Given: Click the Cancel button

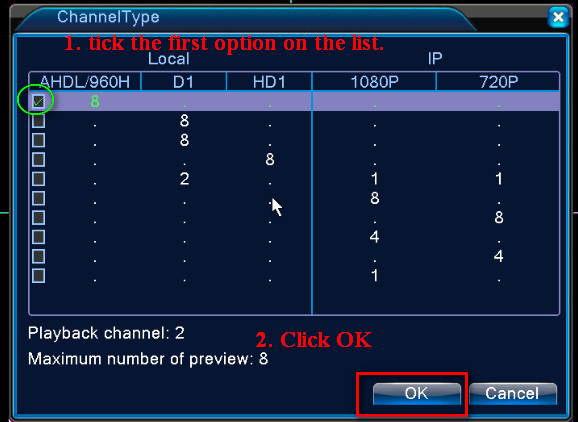Looking at the screenshot, I should coord(512,394).
